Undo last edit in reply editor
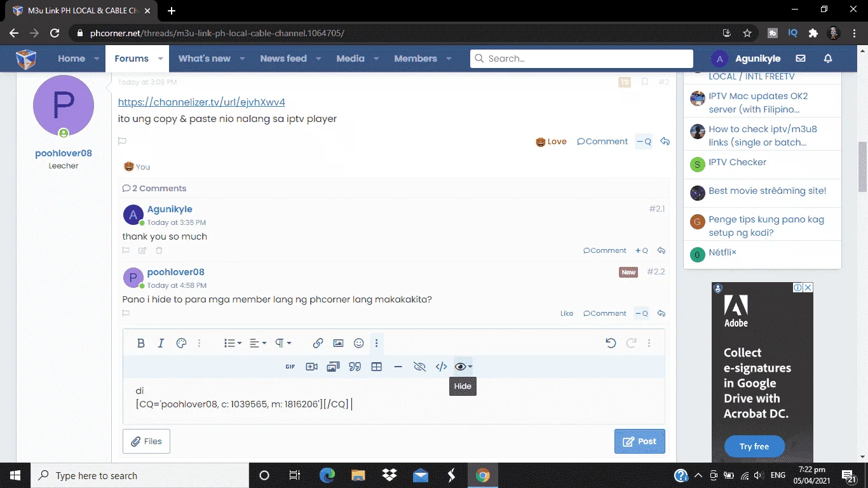 click(x=611, y=343)
